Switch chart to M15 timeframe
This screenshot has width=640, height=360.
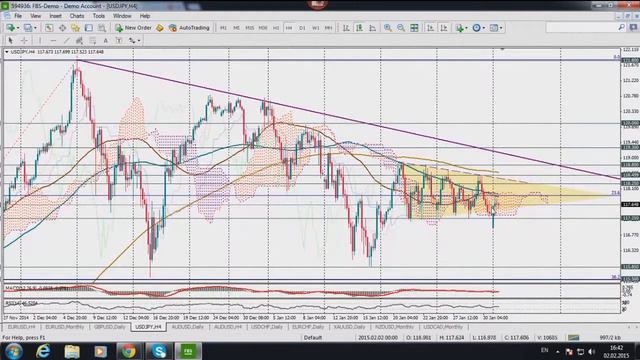[249, 28]
